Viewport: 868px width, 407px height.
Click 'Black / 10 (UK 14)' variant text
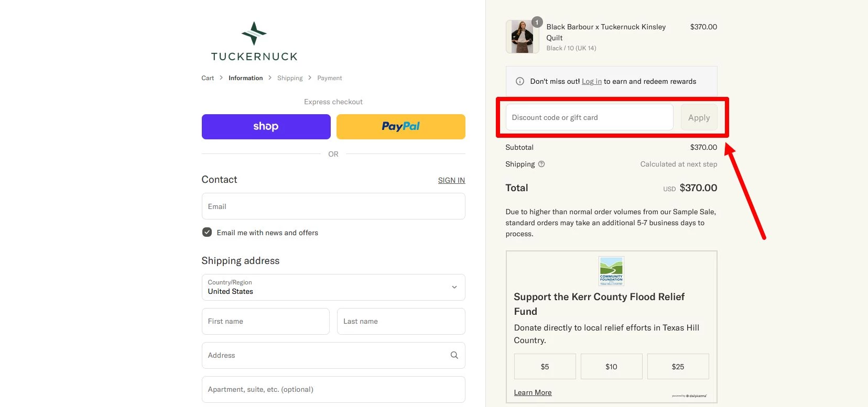coord(571,48)
